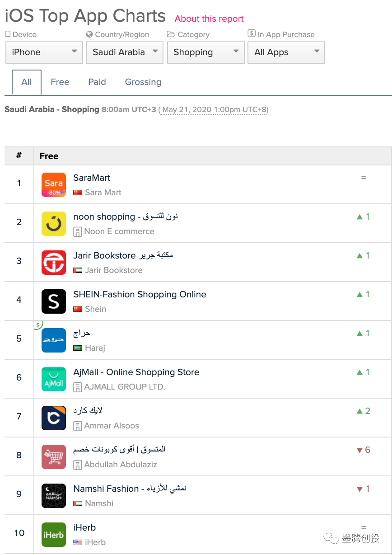Image resolution: width=392 pixels, height=555 pixels.
Task: Click the Noon E commerce publisher link
Action: tap(119, 231)
